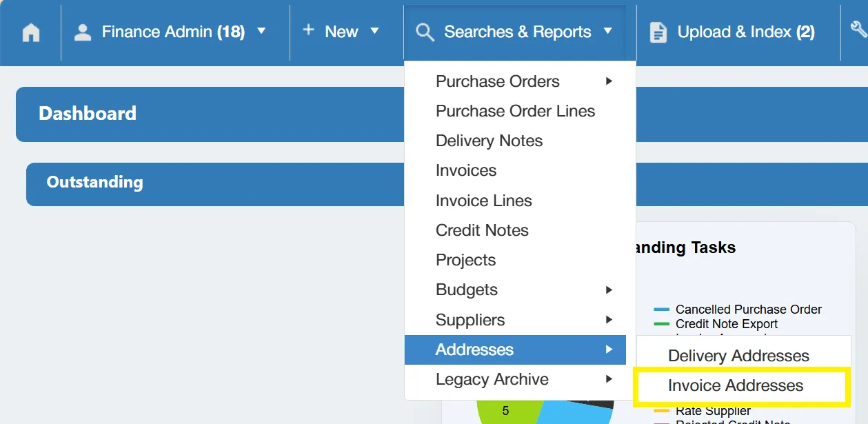Viewport: 868px width, 424px height.
Task: Expand the Legacy Archive submenu arrow
Action: [x=609, y=379]
